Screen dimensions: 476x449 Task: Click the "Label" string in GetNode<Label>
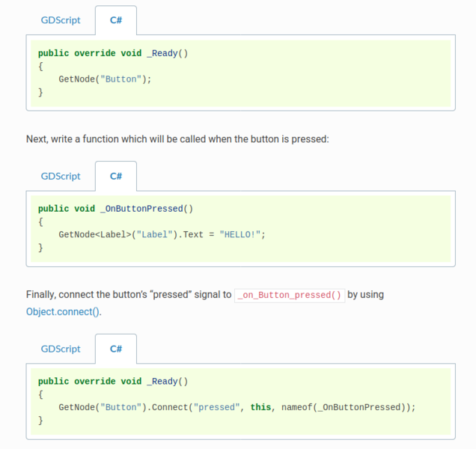point(154,235)
